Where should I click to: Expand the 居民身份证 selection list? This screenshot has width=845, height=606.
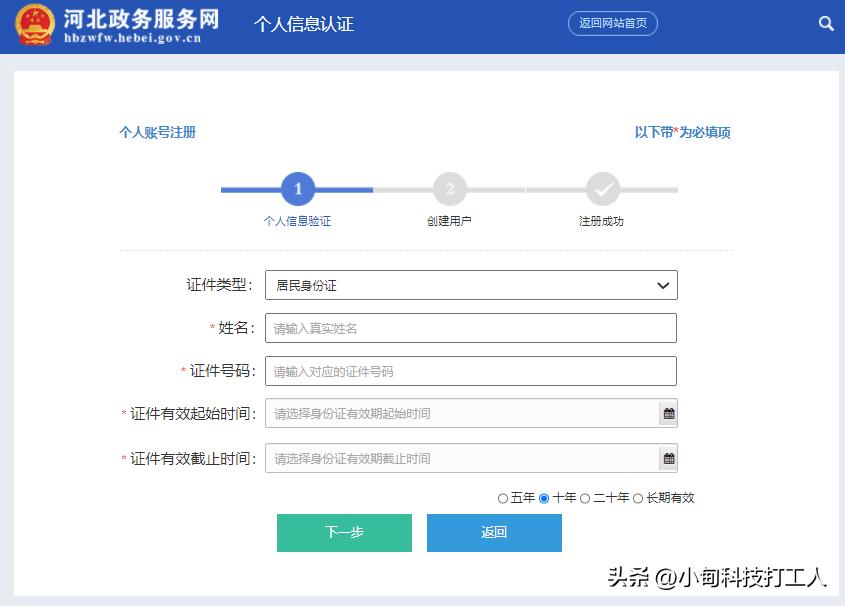pyautogui.click(x=470, y=284)
